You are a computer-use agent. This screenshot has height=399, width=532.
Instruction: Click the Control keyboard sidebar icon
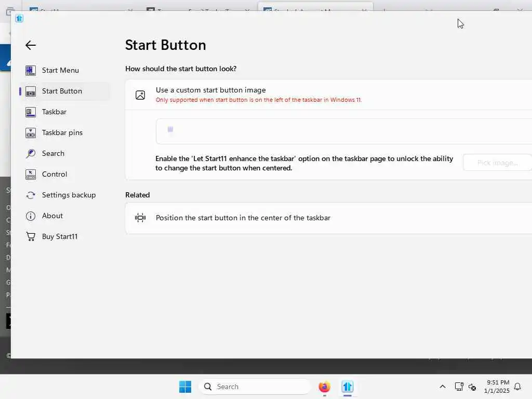(x=31, y=175)
